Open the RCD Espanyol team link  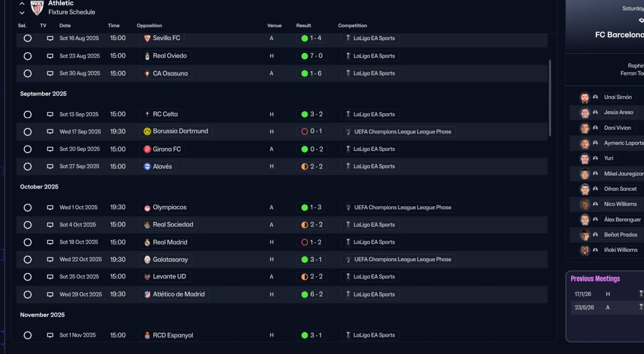coord(173,335)
